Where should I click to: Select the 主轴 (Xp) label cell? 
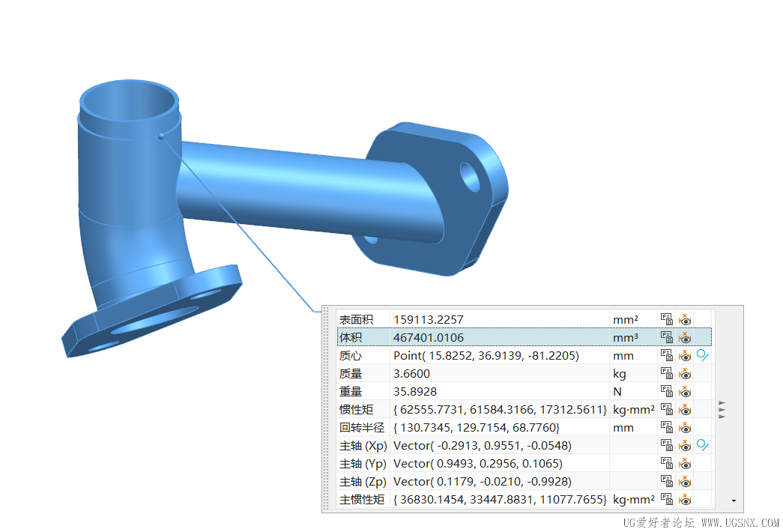coord(363,445)
